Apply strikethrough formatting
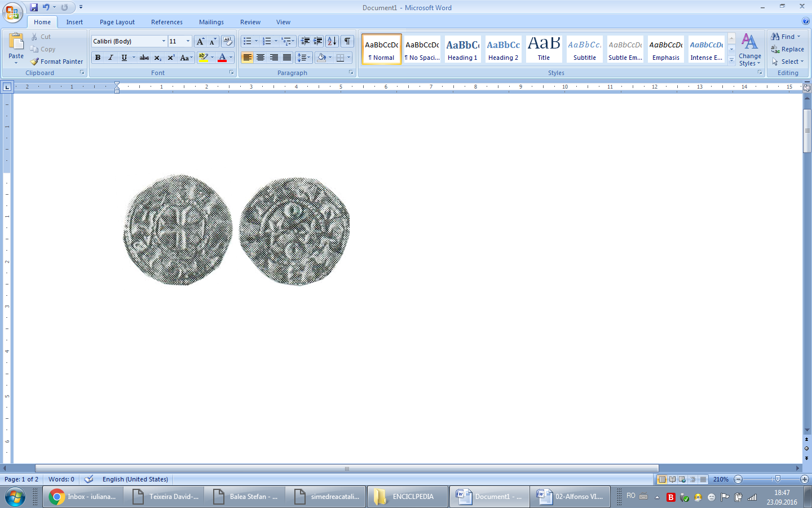 tap(144, 58)
